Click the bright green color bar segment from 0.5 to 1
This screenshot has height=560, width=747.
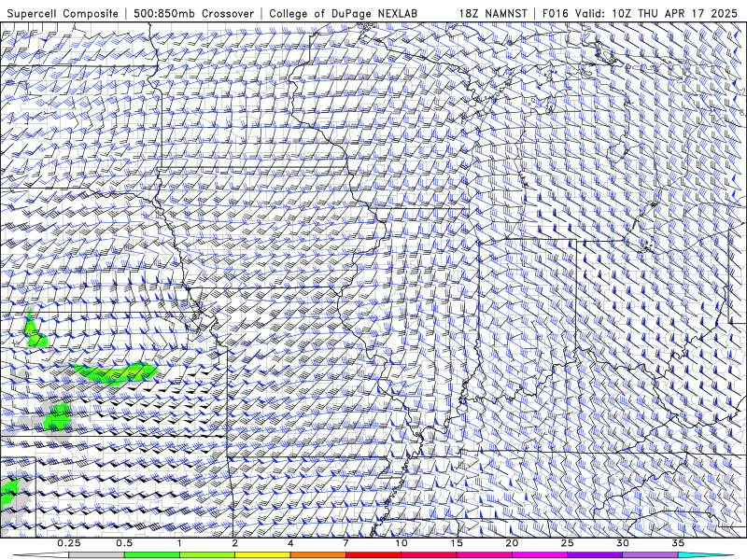[152, 555]
